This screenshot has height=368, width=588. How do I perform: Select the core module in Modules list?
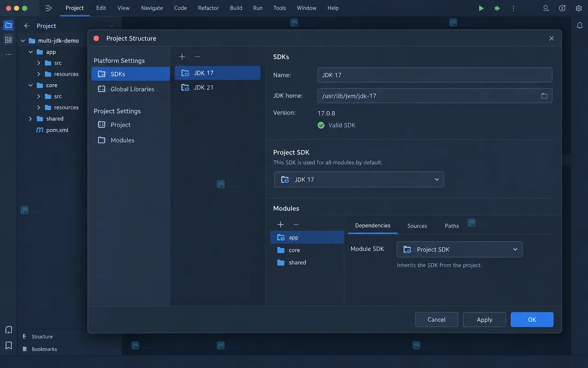(307, 250)
